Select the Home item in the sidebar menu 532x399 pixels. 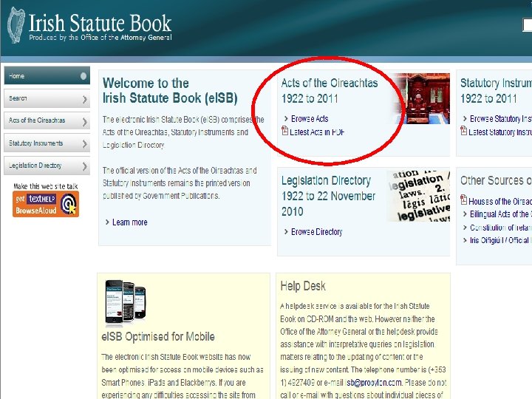pos(47,75)
